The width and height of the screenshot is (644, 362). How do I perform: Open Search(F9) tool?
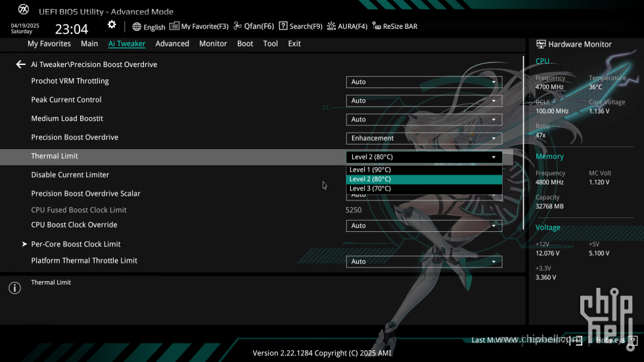click(x=301, y=26)
